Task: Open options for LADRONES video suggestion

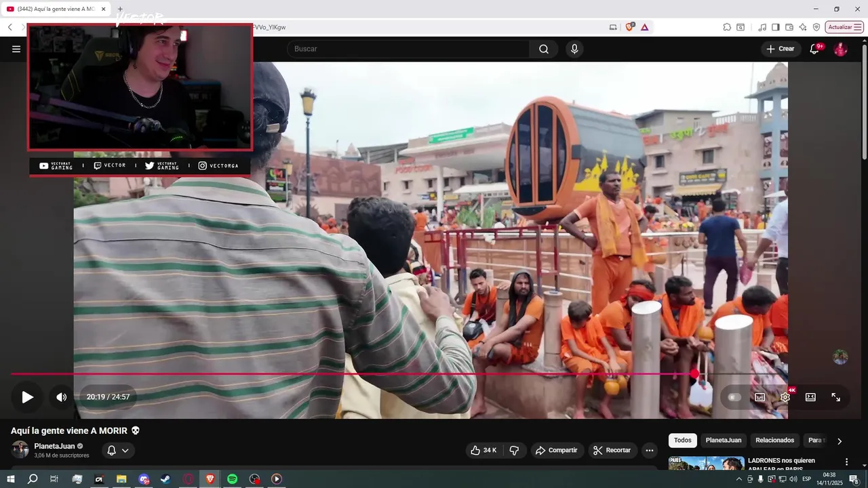Action: pyautogui.click(x=846, y=462)
